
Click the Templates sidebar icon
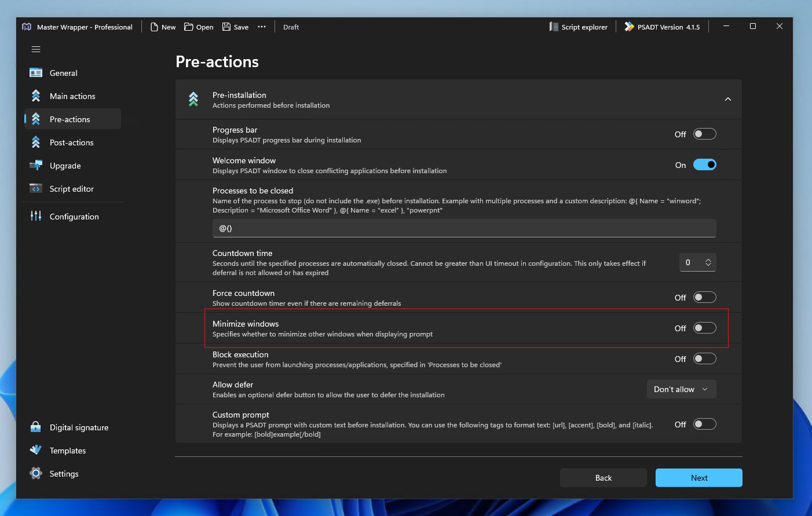click(x=36, y=450)
